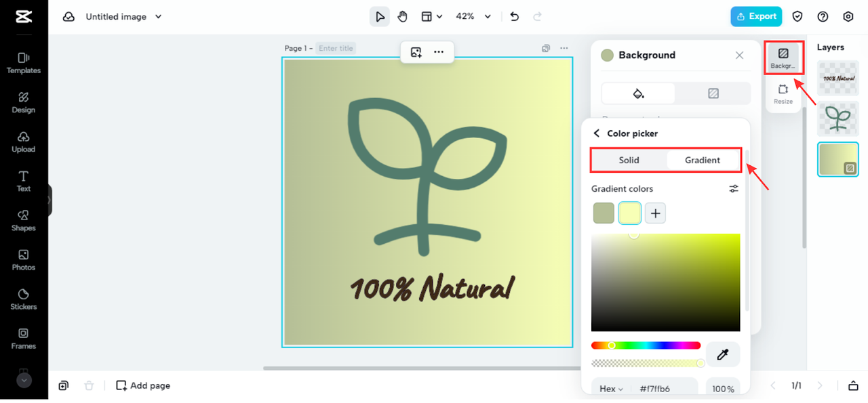This screenshot has width=868, height=403.
Task: Go back from Color picker
Action: (597, 133)
